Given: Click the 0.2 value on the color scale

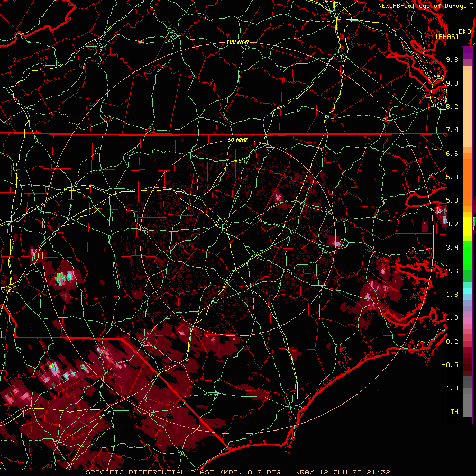Looking at the screenshot, I should [452, 342].
